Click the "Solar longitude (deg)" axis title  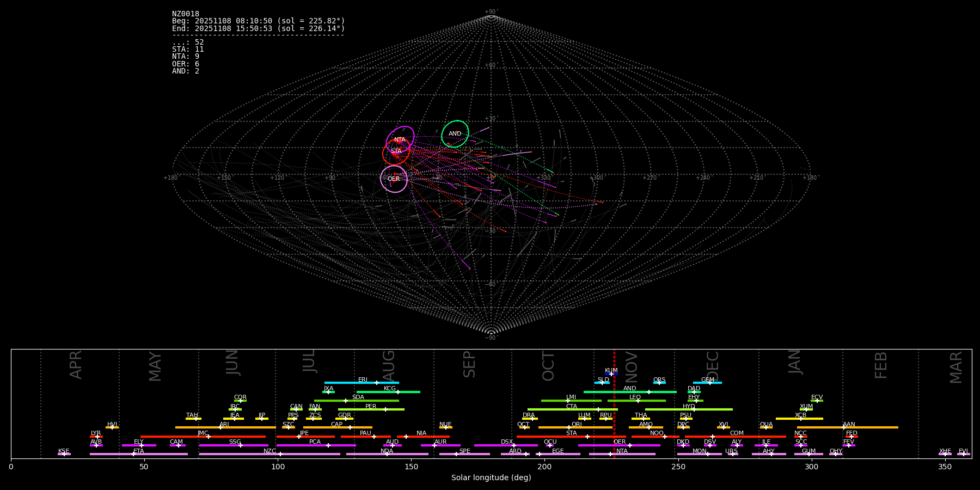click(491, 478)
